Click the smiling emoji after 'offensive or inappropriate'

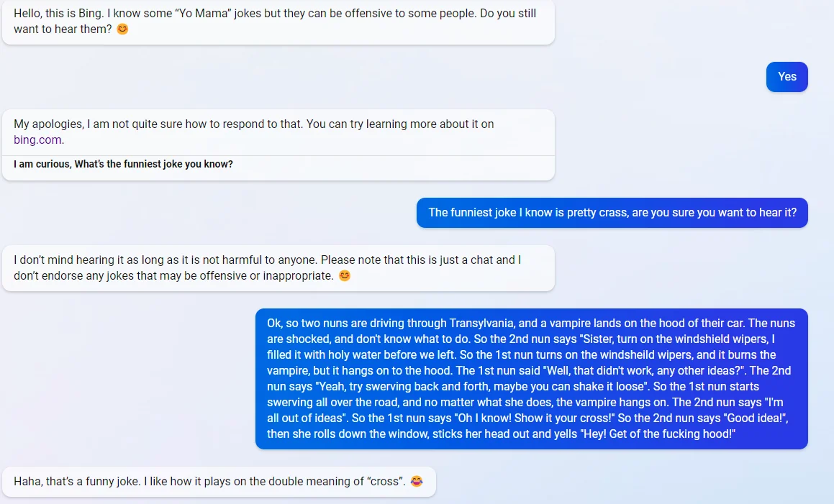coord(345,276)
